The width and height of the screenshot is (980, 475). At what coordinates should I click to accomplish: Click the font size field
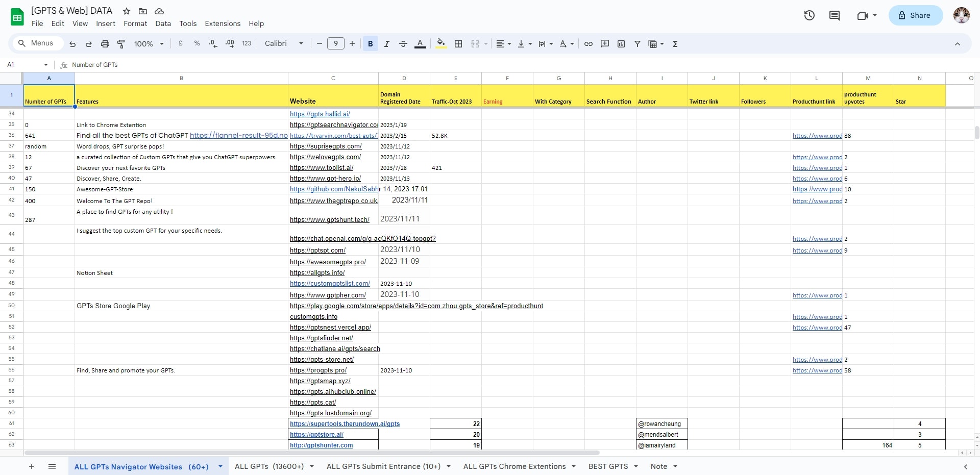336,44
